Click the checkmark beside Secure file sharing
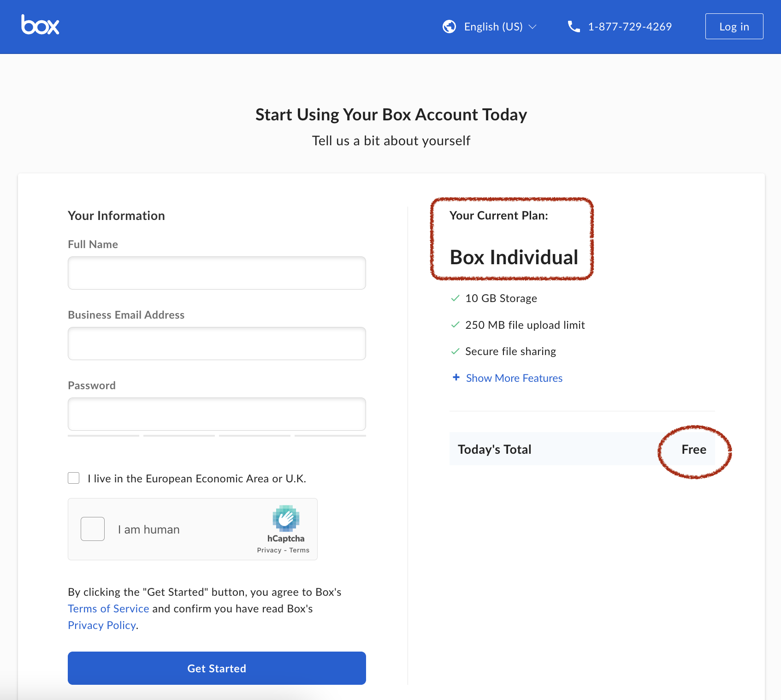The image size is (781, 700). coord(455,351)
